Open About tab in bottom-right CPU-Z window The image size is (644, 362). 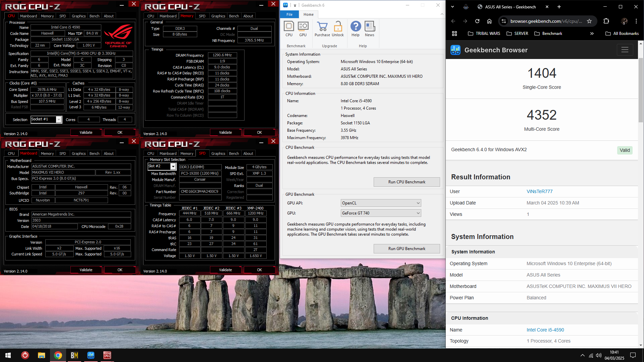248,154
